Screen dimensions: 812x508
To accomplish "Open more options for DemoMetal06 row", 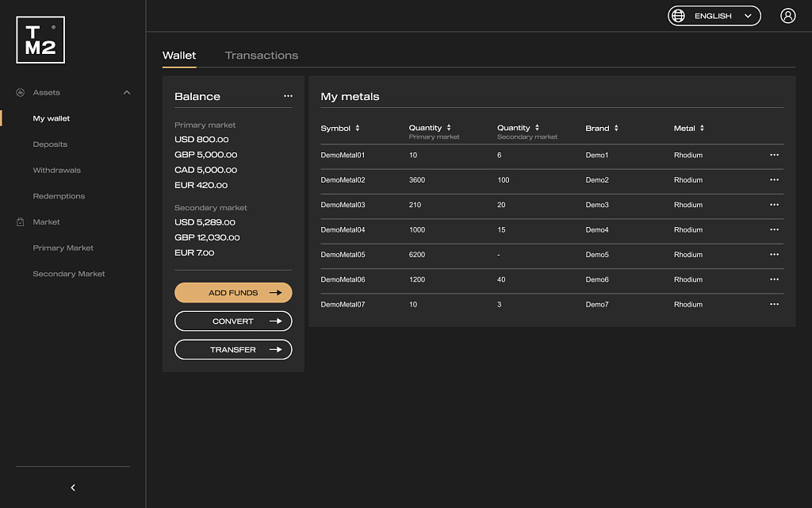I will (774, 279).
